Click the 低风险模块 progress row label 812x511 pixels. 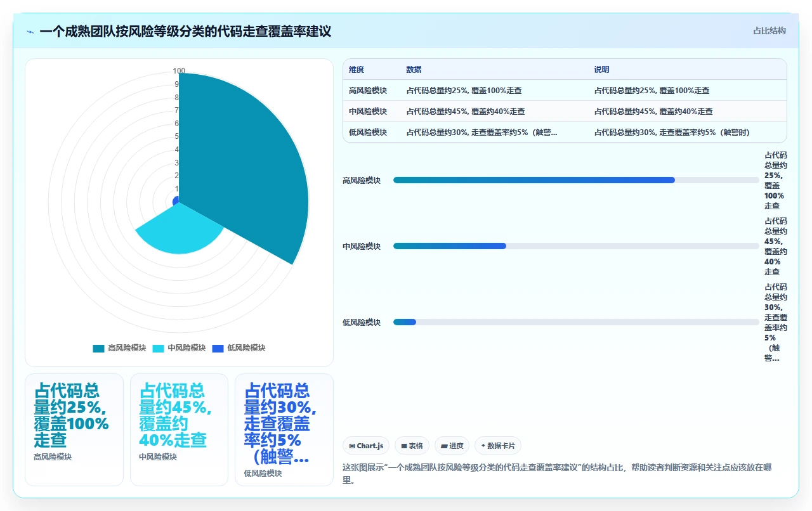coord(362,322)
